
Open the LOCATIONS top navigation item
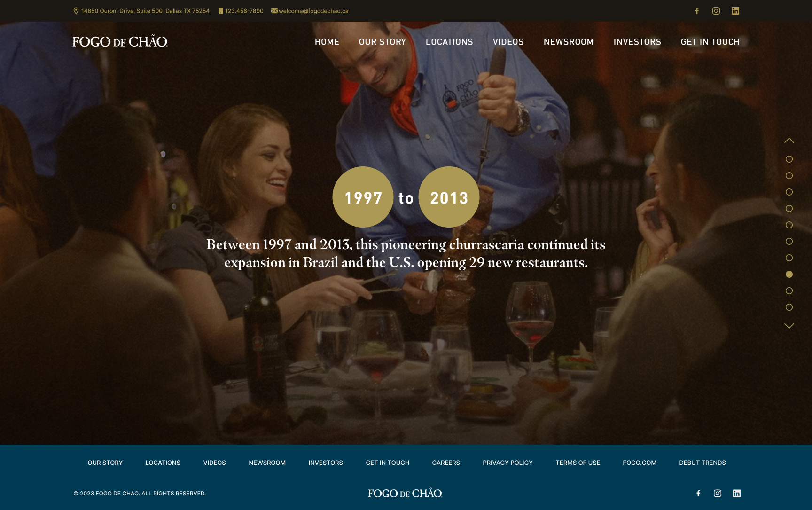pos(449,42)
